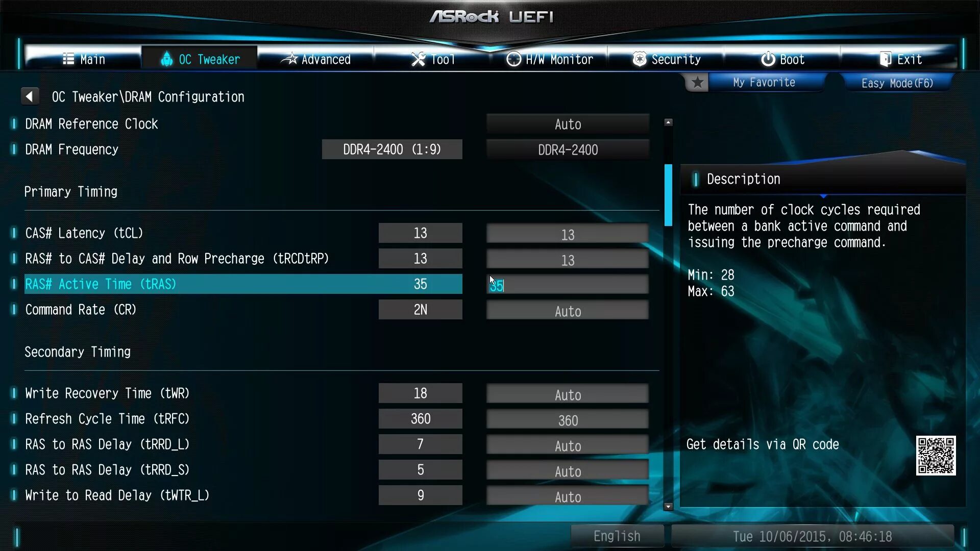Expand DRAM Frequency DDR4-2400 dropdown
Screen dimensions: 980x551
[568, 149]
